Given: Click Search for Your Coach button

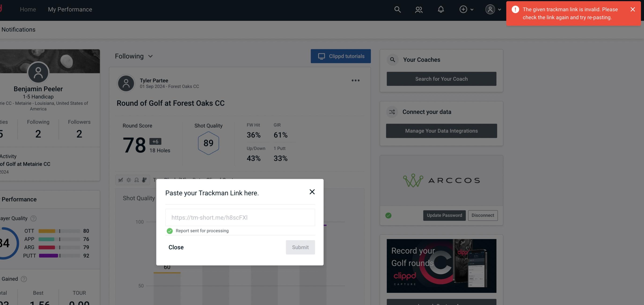Looking at the screenshot, I should (442, 78).
